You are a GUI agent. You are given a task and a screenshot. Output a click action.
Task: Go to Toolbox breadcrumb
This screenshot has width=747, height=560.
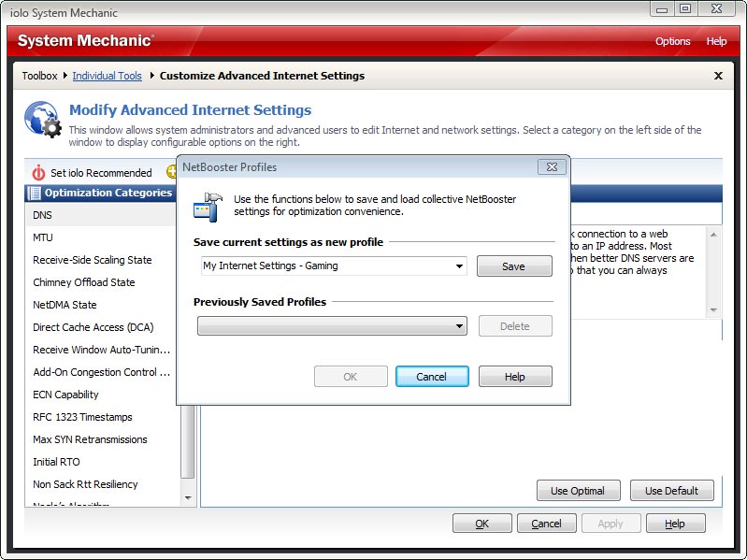39,76
